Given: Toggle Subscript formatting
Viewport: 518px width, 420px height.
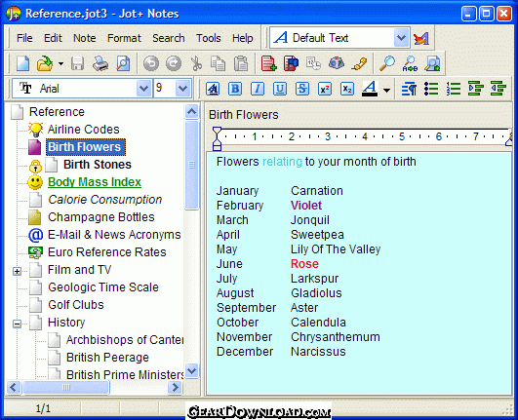Looking at the screenshot, I should 347,89.
